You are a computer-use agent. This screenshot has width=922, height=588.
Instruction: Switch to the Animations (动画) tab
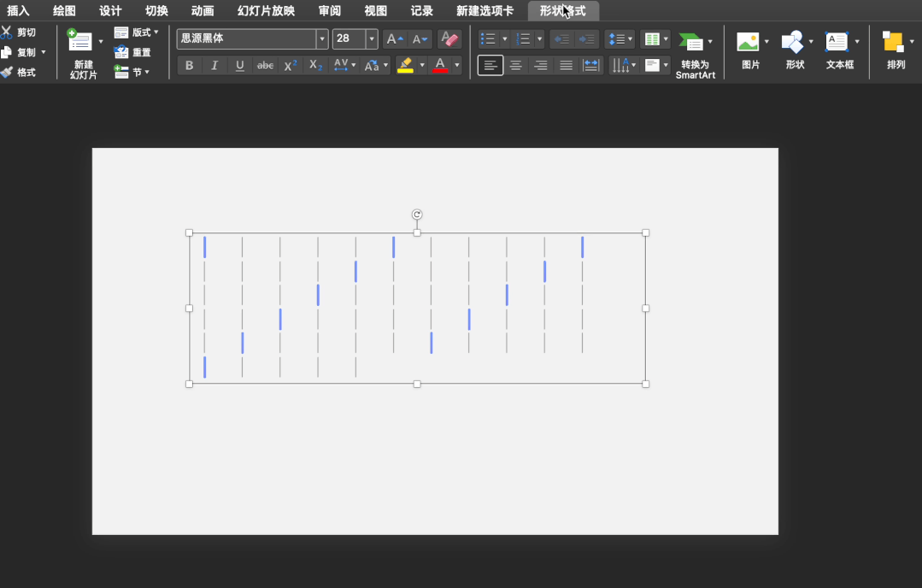(203, 11)
